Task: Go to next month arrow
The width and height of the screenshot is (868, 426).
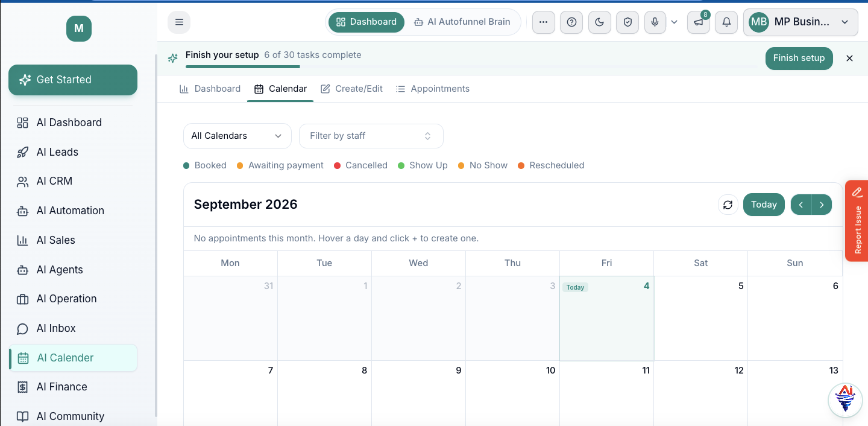Action: click(x=822, y=205)
